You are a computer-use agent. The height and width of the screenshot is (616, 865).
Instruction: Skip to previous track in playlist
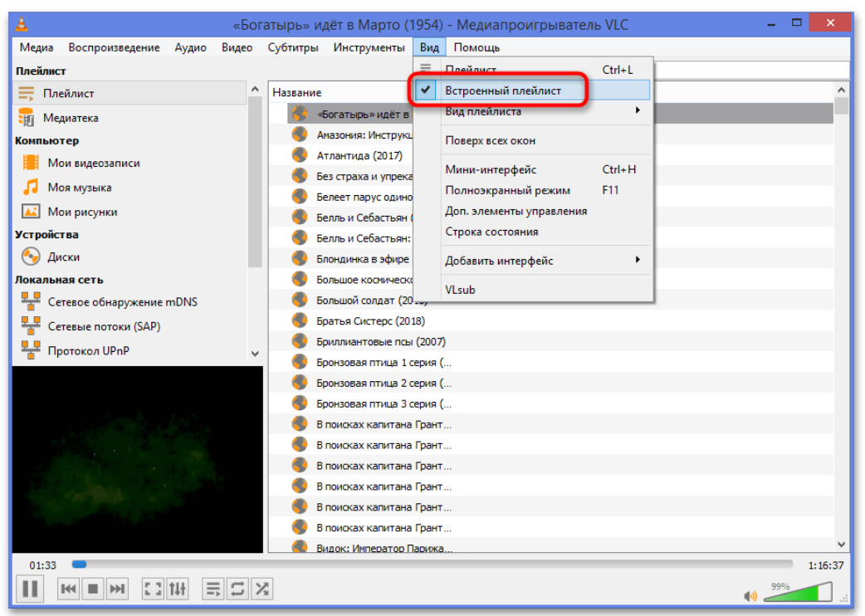(x=69, y=589)
